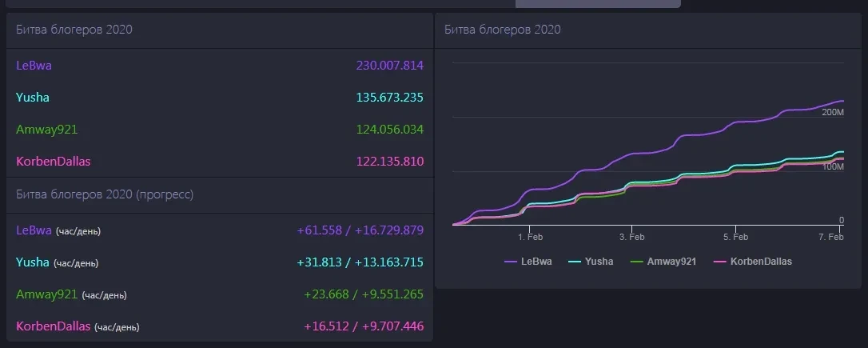Select Yusha progress value +31.813 / +13.163.715
Screen dimensions: 868x348
[360, 262]
